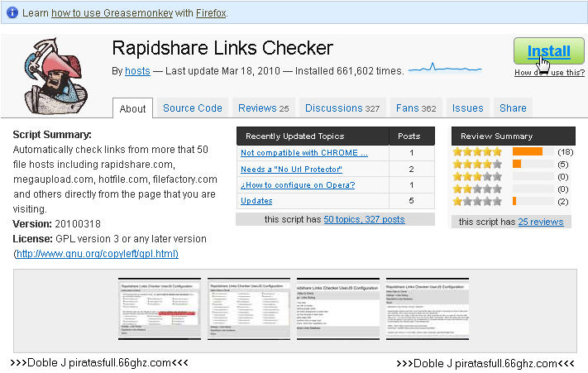Switch to the Source Code tab
This screenshot has height=373, width=588.
[x=193, y=108]
